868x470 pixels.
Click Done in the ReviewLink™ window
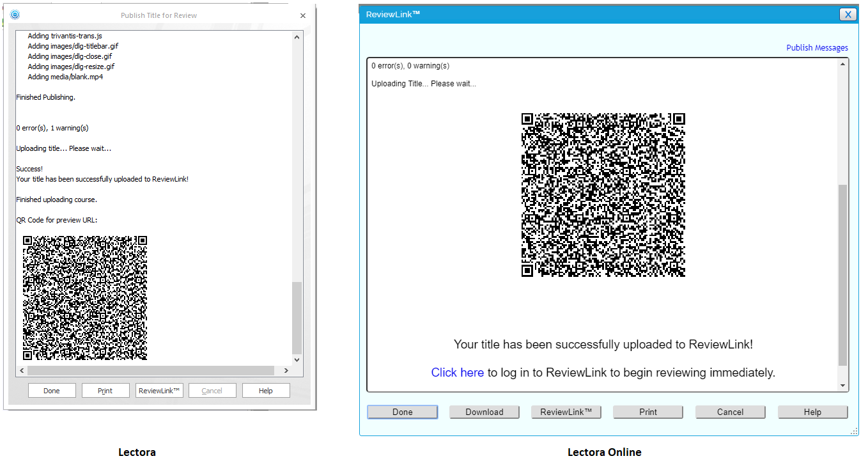403,412
